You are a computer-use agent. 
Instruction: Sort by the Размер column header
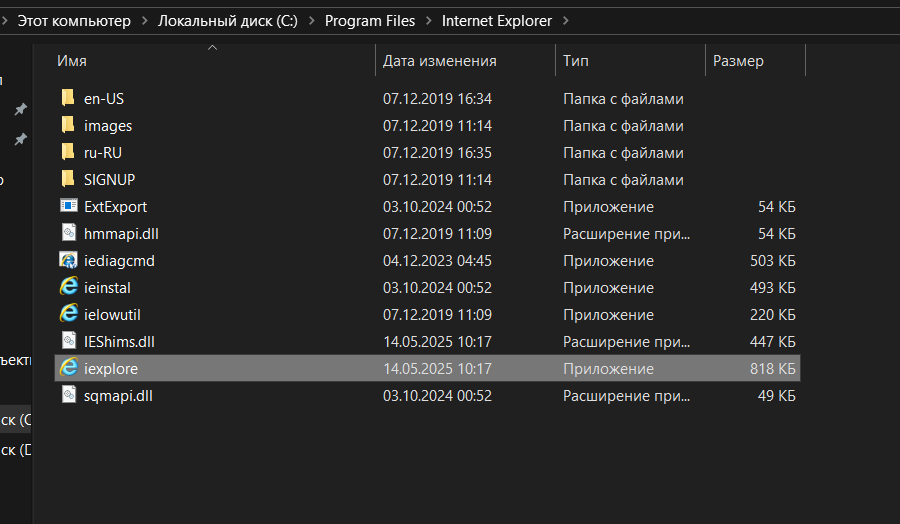[x=738, y=61]
